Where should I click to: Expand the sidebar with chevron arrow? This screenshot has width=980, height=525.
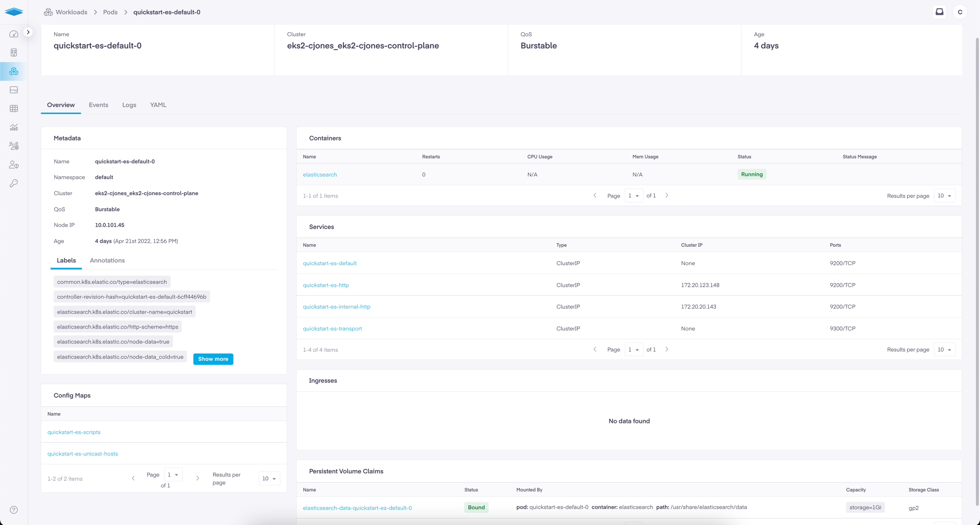pyautogui.click(x=28, y=32)
